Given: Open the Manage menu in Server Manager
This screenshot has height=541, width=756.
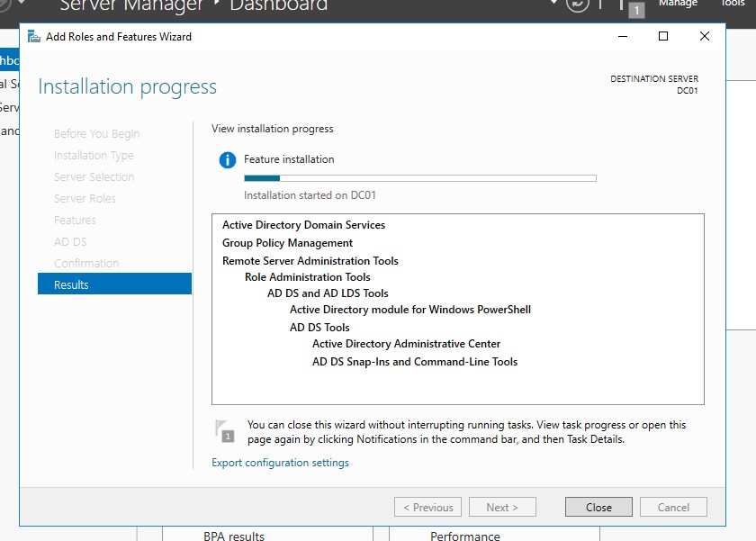Looking at the screenshot, I should click(x=678, y=4).
